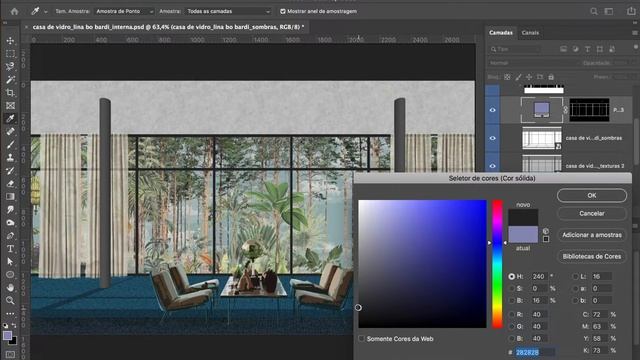Open the Opacidade value dropdown
The image size is (640, 360).
point(624,63)
